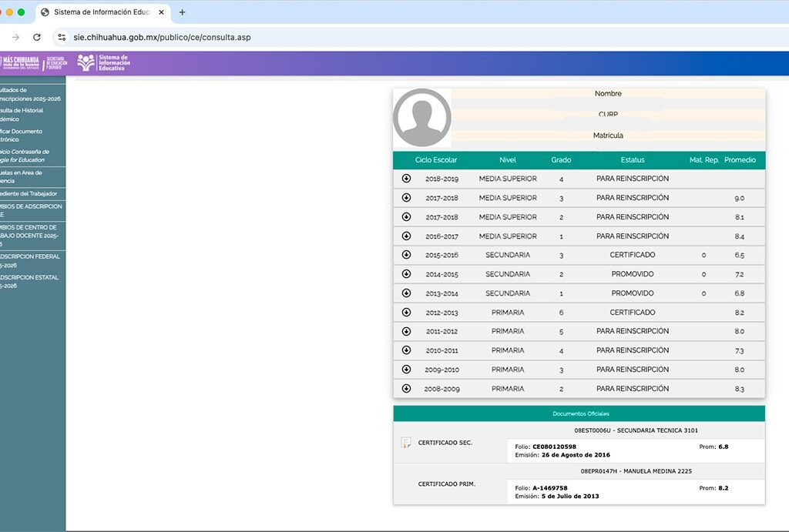Open site information icon in address bar
Viewport: 789px width, 532px height.
point(62,37)
